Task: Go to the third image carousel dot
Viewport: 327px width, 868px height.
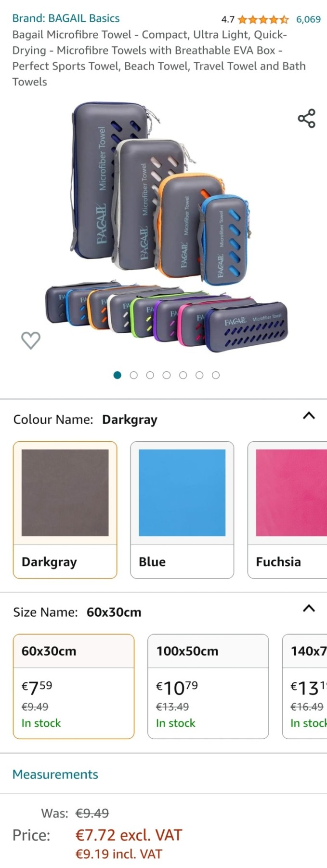Action: [150, 375]
